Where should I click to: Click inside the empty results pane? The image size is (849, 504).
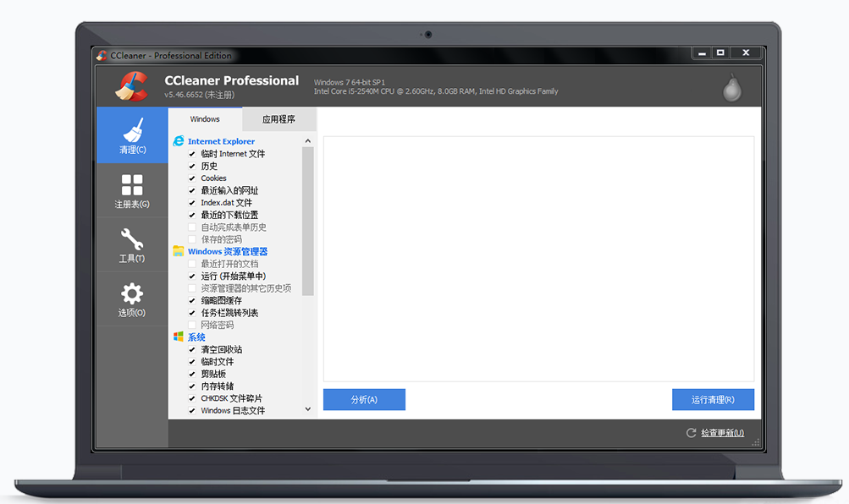[x=538, y=259]
